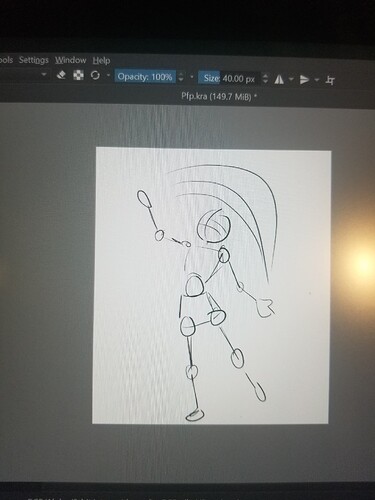Open the Settings menu
The image size is (375, 500).
click(x=34, y=60)
